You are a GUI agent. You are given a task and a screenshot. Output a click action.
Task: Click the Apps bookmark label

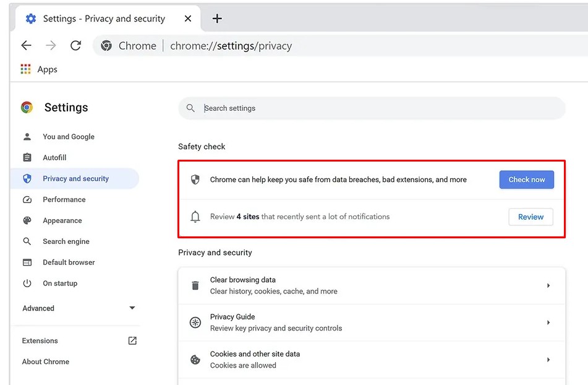(47, 69)
